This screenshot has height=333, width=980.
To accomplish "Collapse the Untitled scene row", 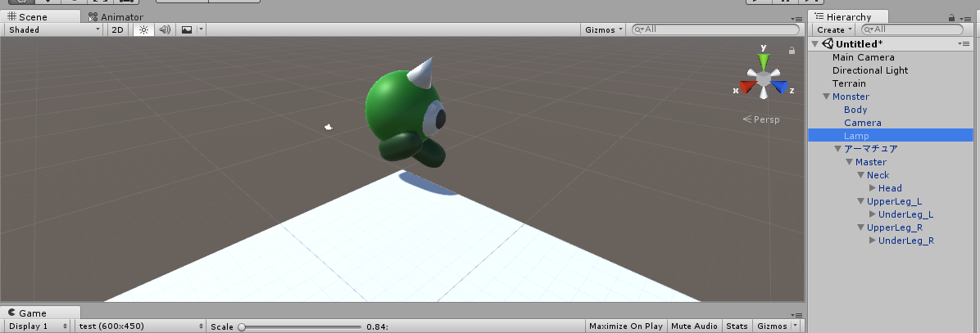I will point(815,44).
